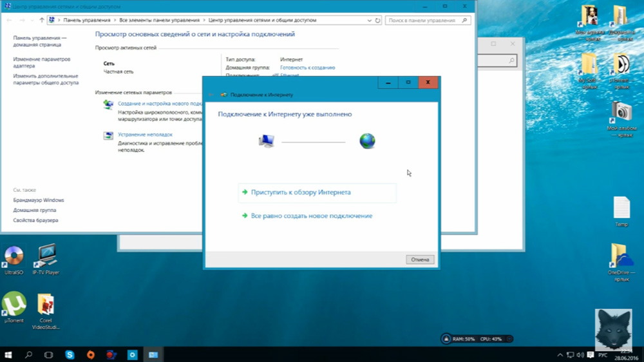Open Corel VideoStudio desktop shortcut
This screenshot has height=362, width=644.
click(x=45, y=305)
